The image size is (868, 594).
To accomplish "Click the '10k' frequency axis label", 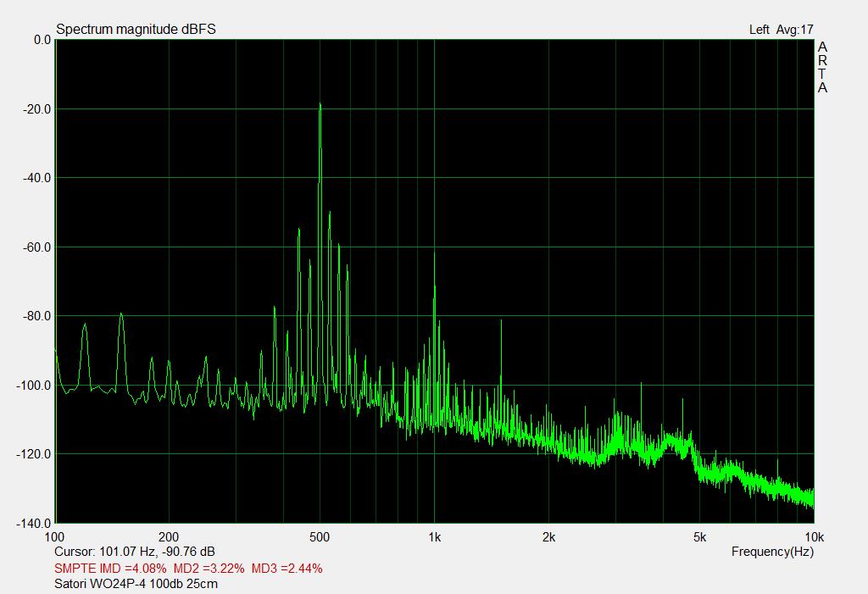I will click(x=814, y=537).
